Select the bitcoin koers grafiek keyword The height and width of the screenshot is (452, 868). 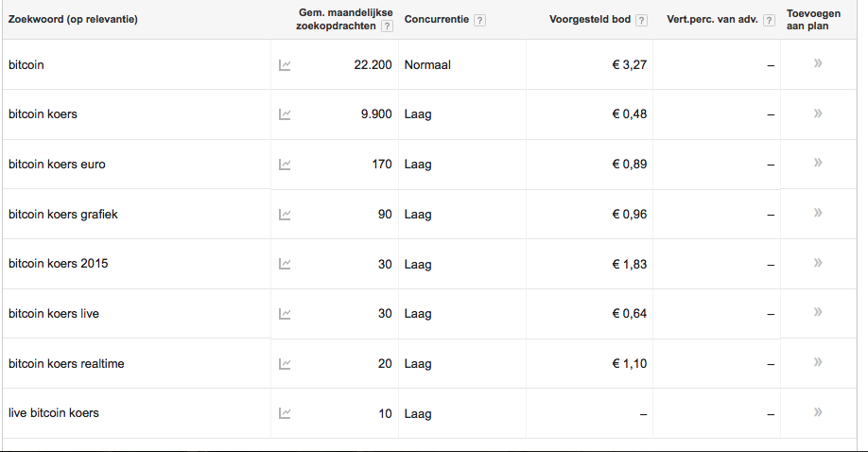pyautogui.click(x=63, y=215)
